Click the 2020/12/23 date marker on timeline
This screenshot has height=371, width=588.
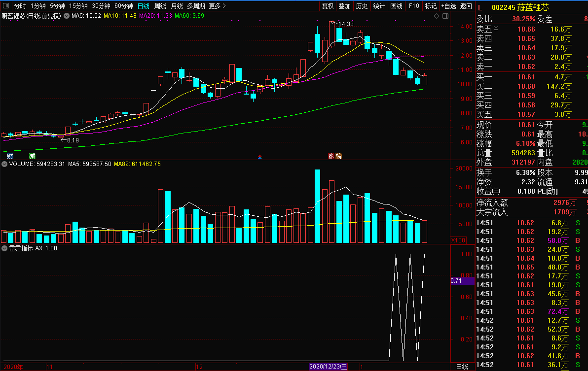[329, 367]
